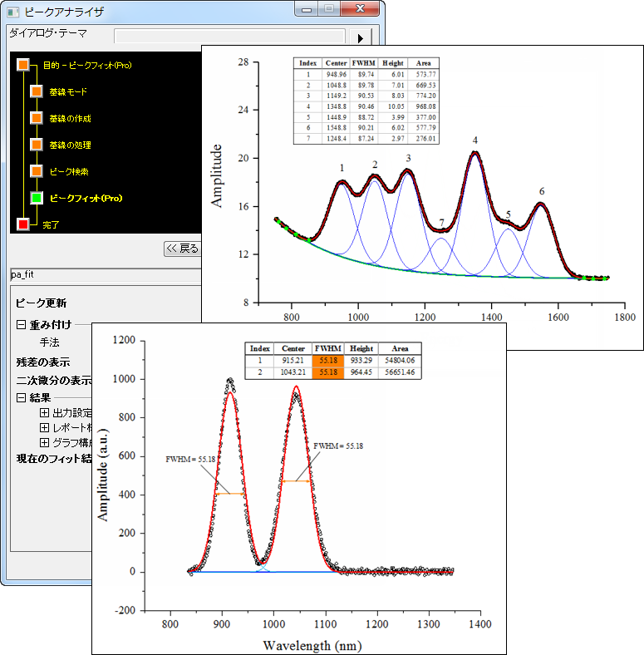Viewport: 644px width, 655px height.
Task: Click peak label 6 in upper graph
Action: (542, 191)
